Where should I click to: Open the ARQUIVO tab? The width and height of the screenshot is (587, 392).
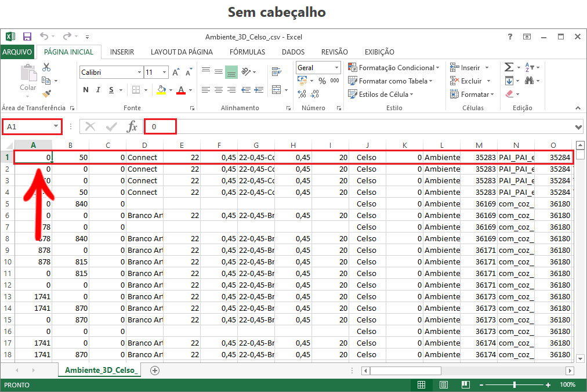[17, 52]
